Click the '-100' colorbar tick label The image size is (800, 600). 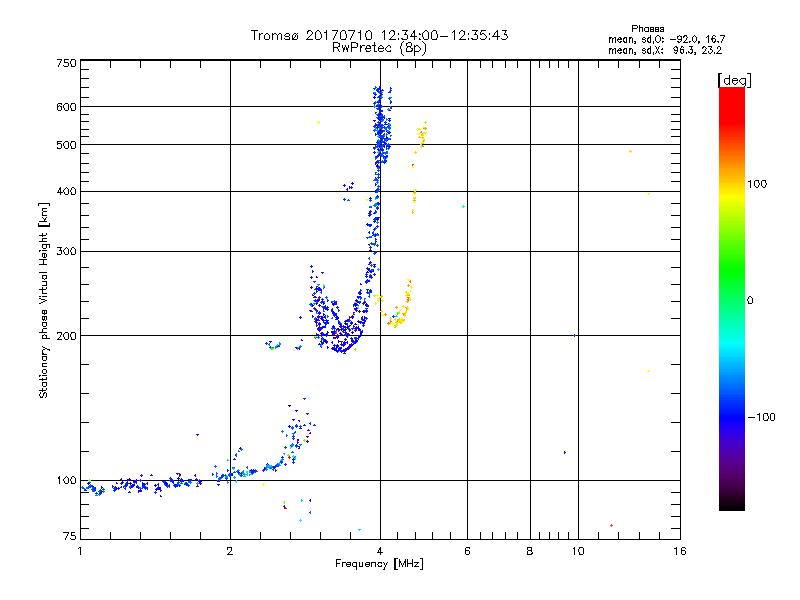(761, 417)
